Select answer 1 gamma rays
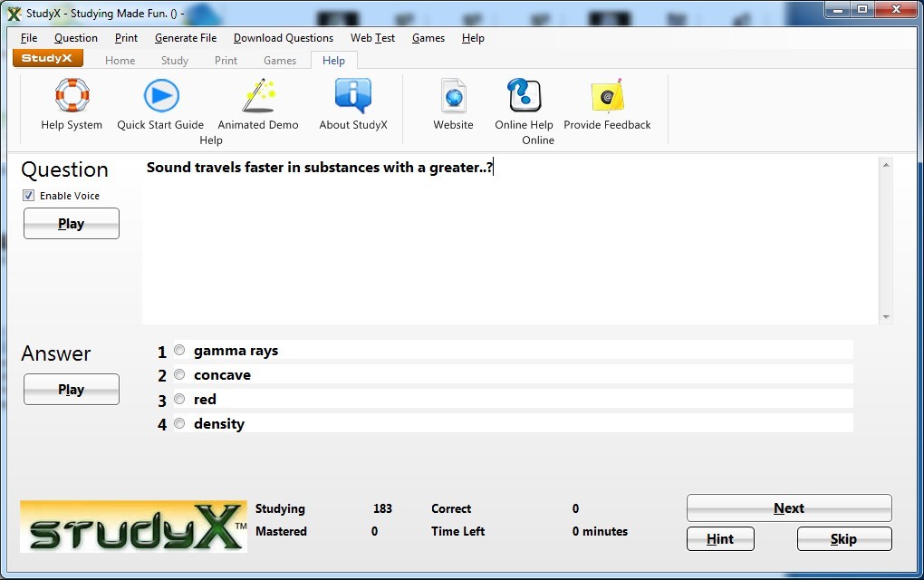924x580 pixels. coord(179,350)
